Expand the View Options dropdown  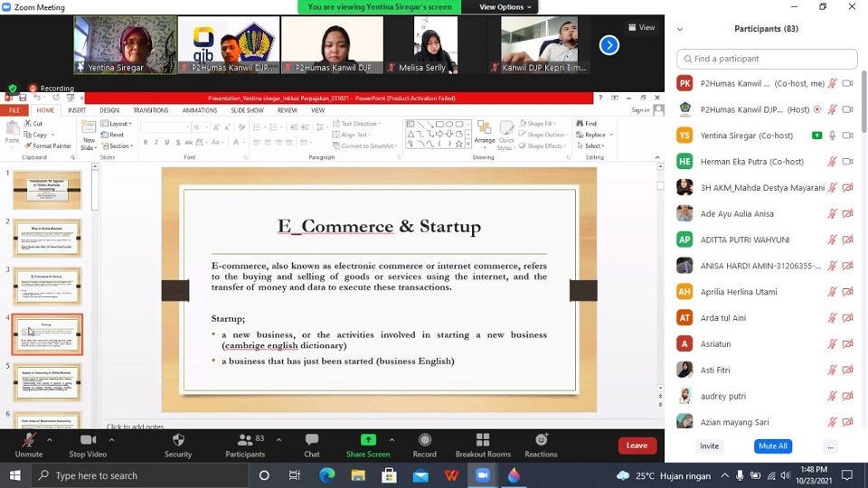click(x=505, y=7)
